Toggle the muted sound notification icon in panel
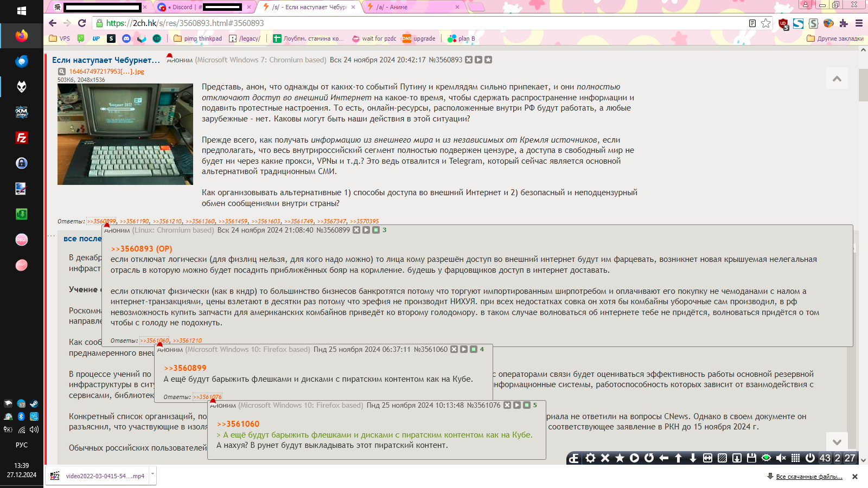Screen dimensions: 868x488 click(x=781, y=458)
